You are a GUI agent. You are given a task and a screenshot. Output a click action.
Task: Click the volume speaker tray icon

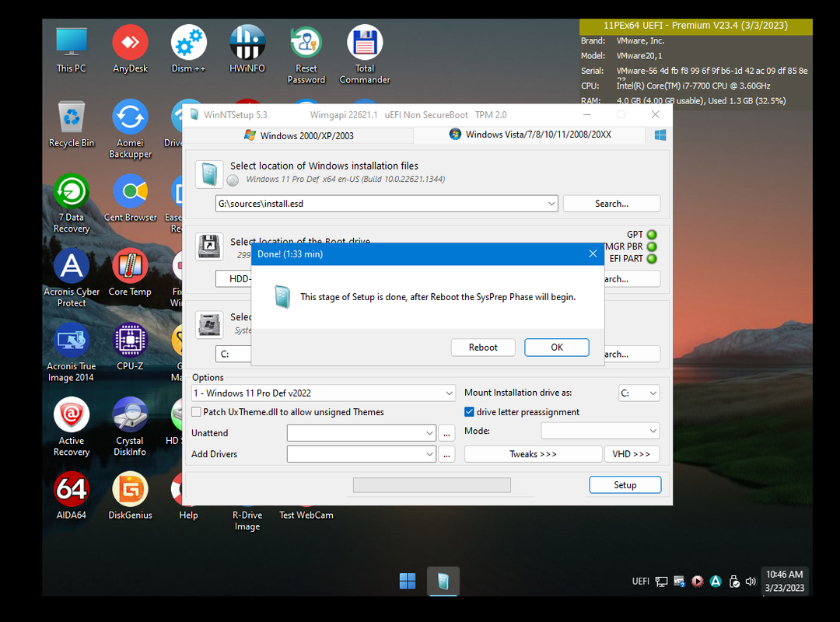click(x=751, y=582)
